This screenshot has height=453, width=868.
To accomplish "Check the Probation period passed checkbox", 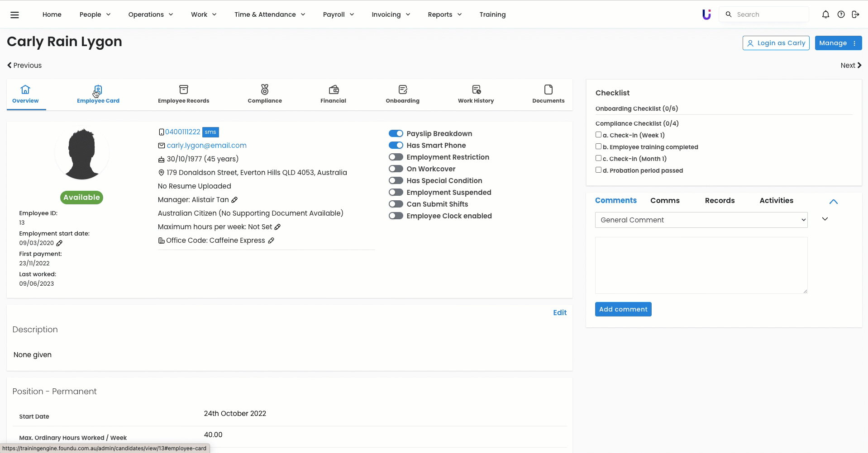I will [x=598, y=170].
